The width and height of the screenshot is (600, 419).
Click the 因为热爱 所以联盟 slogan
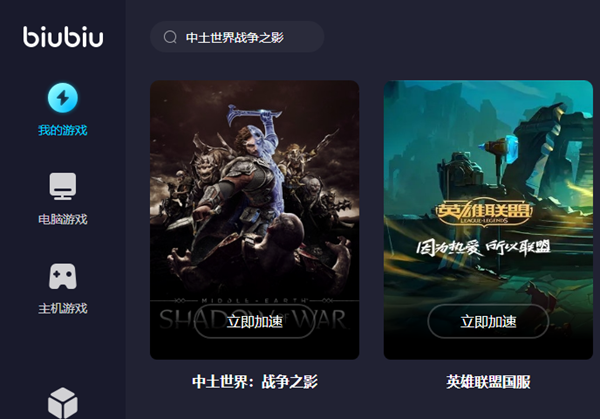coord(483,248)
